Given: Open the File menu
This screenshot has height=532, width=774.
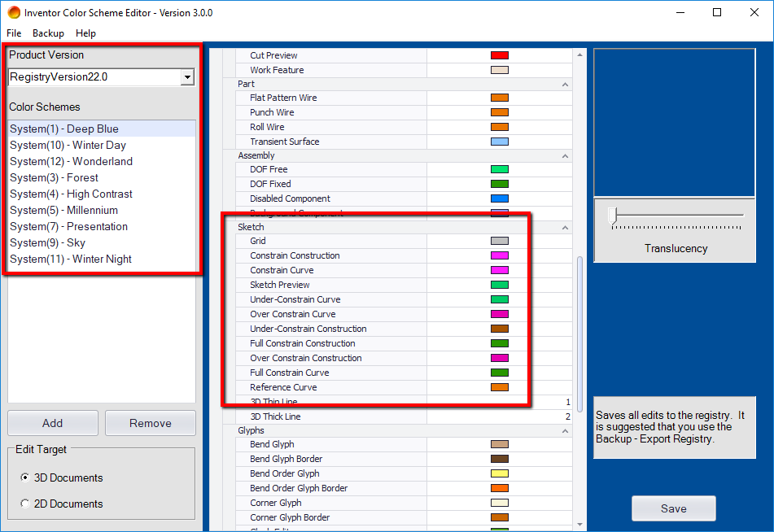Looking at the screenshot, I should coord(14,33).
